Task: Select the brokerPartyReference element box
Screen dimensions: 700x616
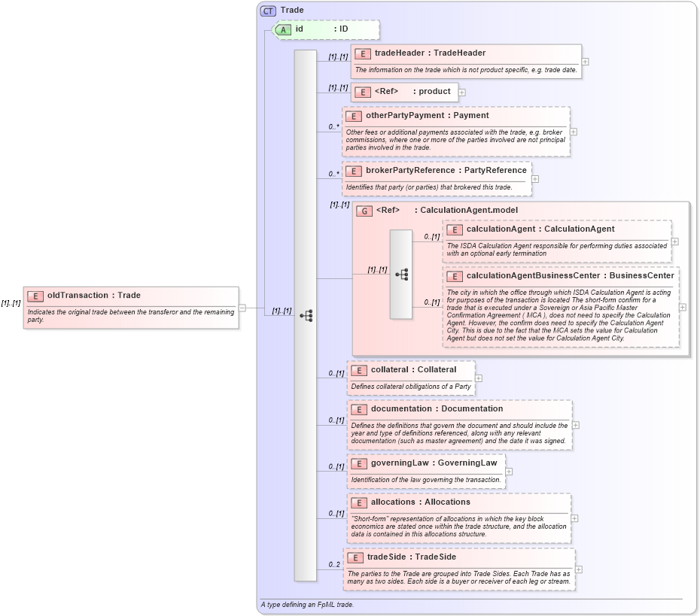Action: 437,171
